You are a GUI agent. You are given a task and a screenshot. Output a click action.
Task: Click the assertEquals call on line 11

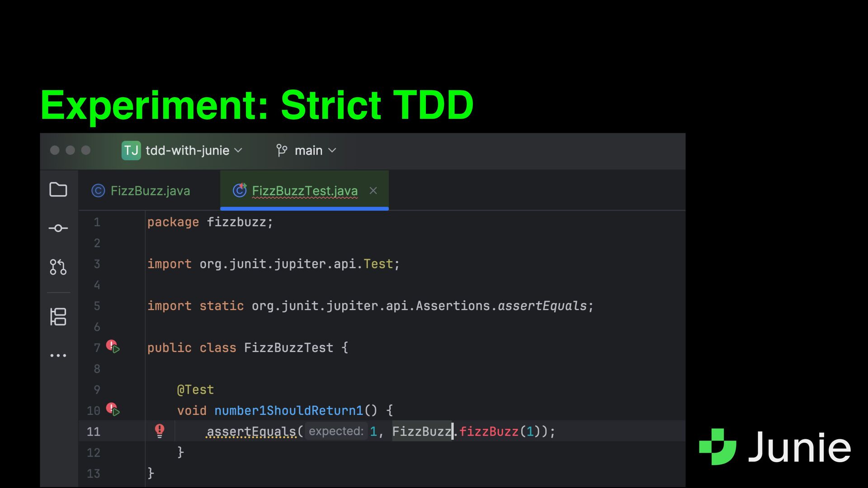(251, 432)
